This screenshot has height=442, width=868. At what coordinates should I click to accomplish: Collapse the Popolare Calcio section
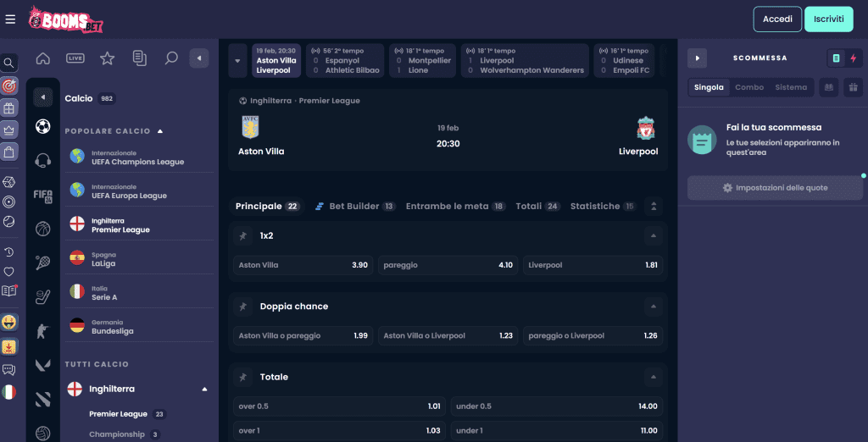(x=160, y=131)
